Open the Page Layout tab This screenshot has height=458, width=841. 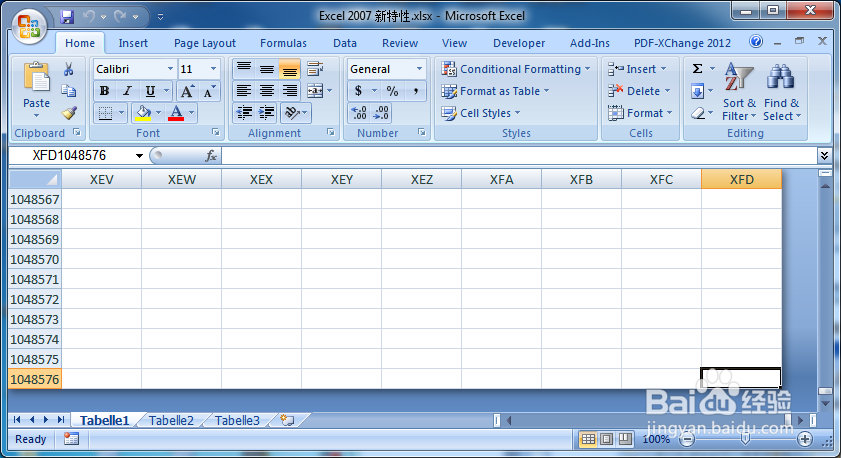204,43
